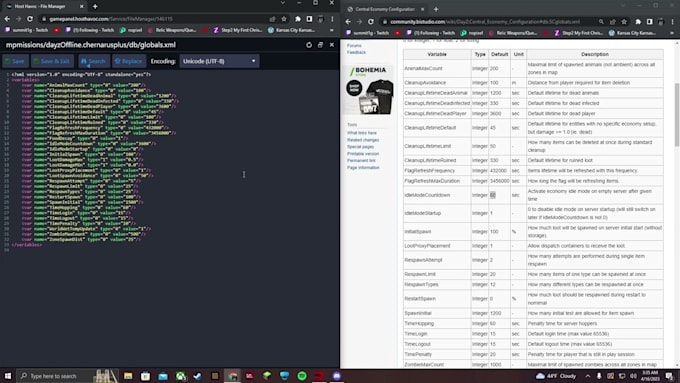
Task: Click Save & Exit button
Action: click(52, 61)
